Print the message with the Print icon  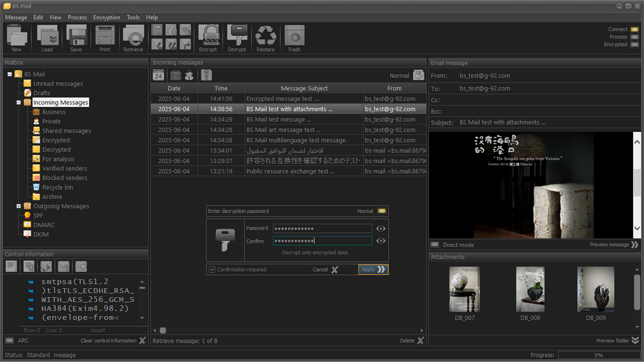pyautogui.click(x=105, y=38)
